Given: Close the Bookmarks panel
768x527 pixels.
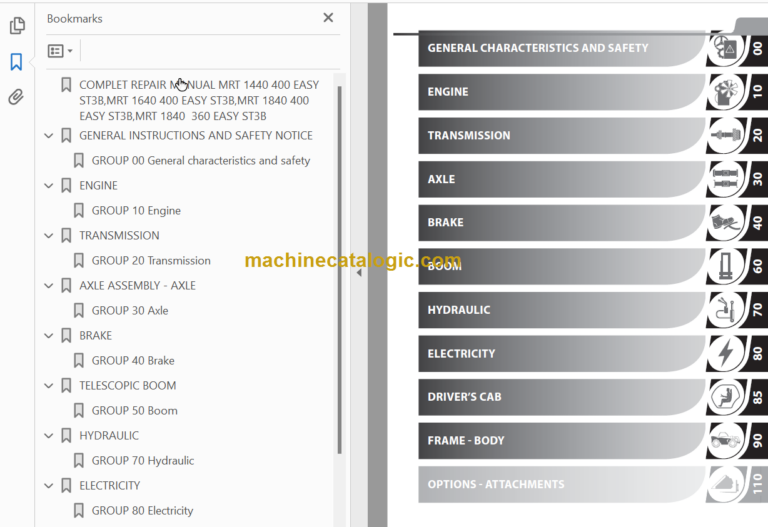Looking at the screenshot, I should (328, 18).
